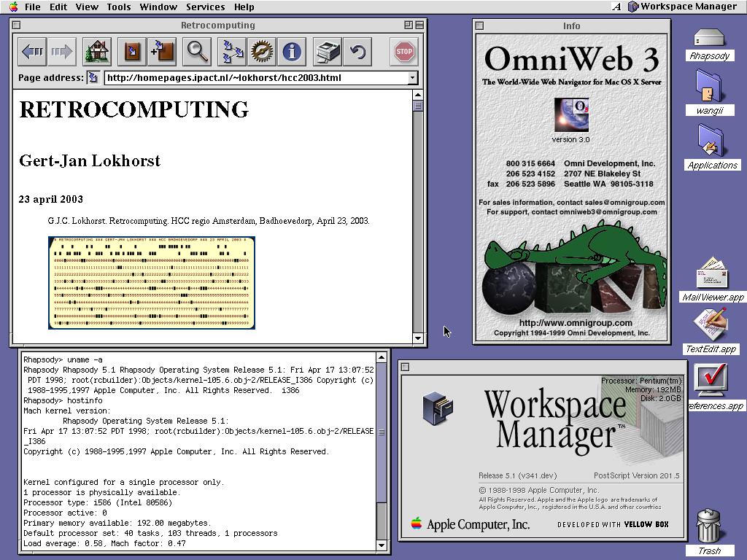This screenshot has height=560, width=747.
Task: Stop loading with the red STOP sign
Action: click(404, 52)
